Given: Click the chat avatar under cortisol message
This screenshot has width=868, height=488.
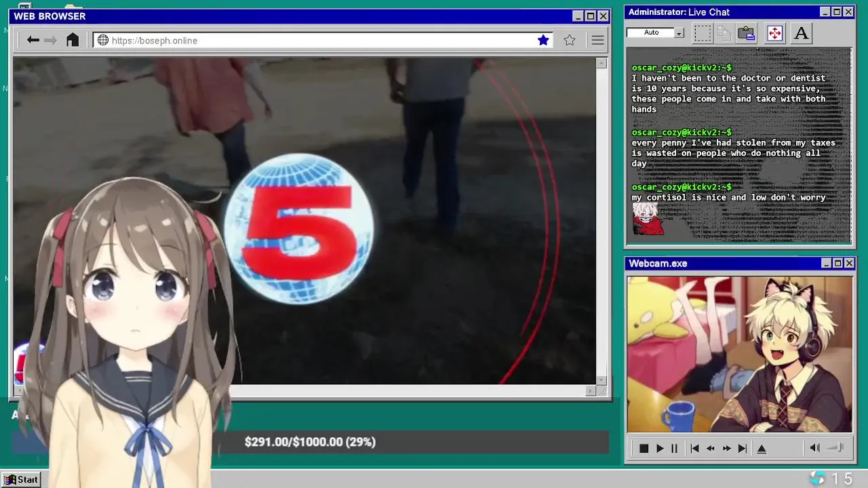Looking at the screenshot, I should tap(648, 219).
